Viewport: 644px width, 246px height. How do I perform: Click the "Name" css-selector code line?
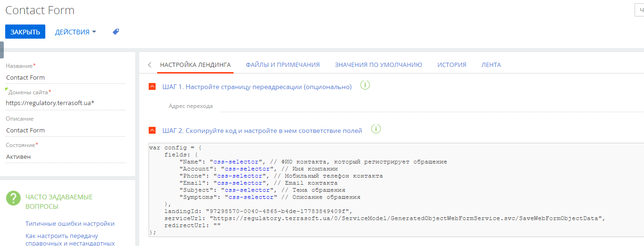[x=313, y=162]
